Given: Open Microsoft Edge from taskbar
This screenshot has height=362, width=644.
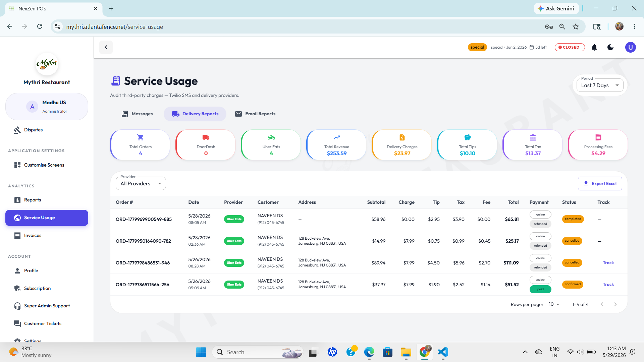Looking at the screenshot, I should (369, 352).
